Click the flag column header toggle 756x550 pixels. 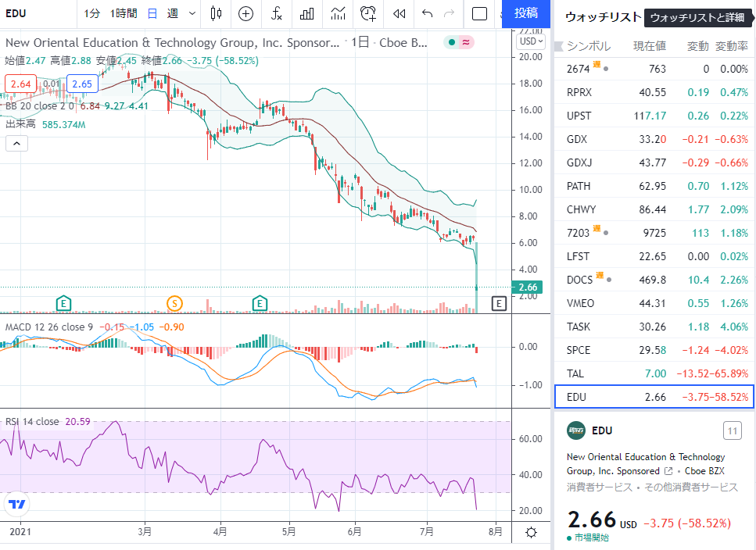pos(559,46)
